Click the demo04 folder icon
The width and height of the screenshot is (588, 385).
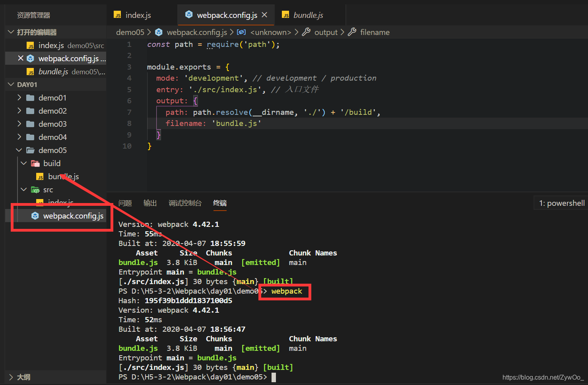pyautogui.click(x=30, y=137)
